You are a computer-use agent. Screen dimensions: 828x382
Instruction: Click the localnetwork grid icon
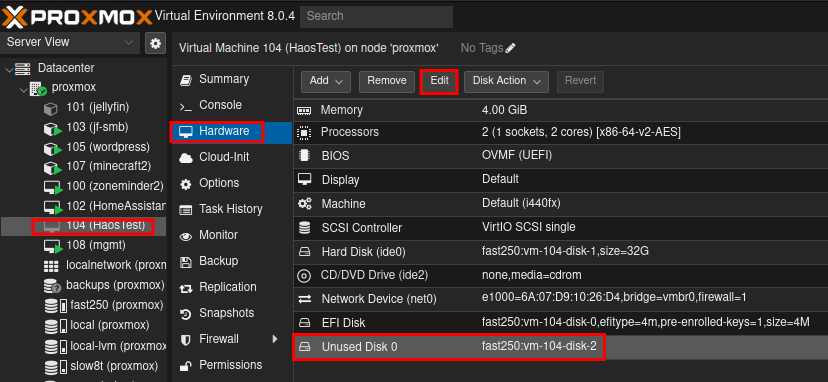tap(51, 266)
